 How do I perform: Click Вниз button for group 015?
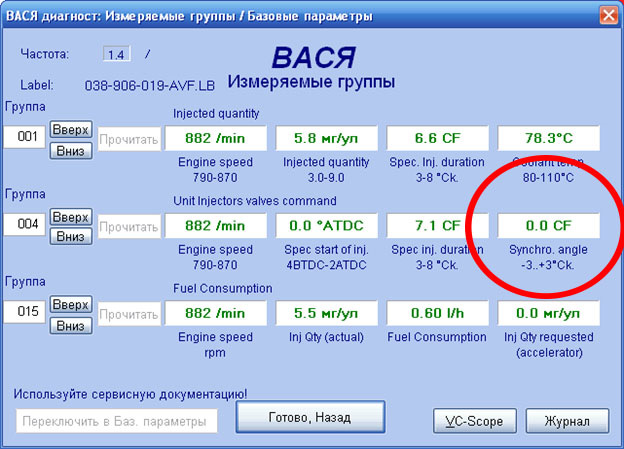tap(71, 326)
